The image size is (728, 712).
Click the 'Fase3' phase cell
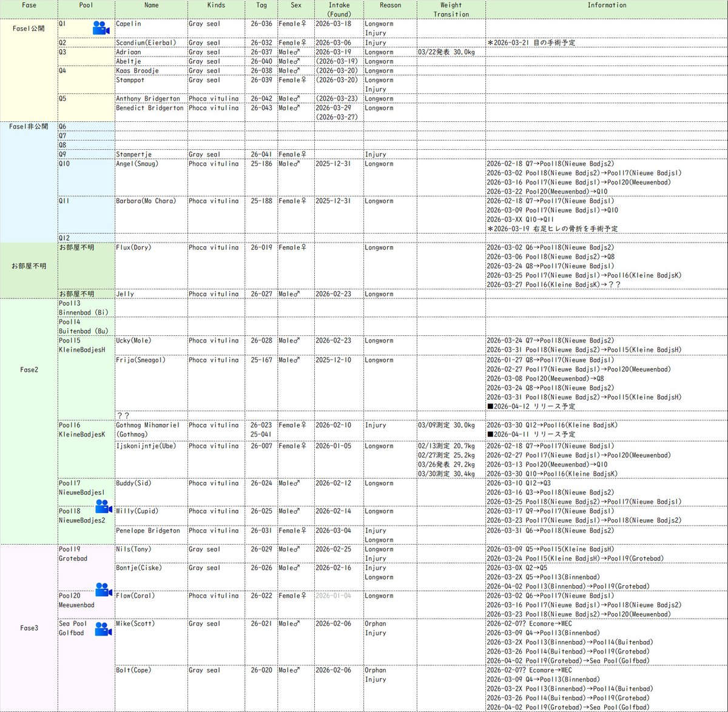coord(29,628)
